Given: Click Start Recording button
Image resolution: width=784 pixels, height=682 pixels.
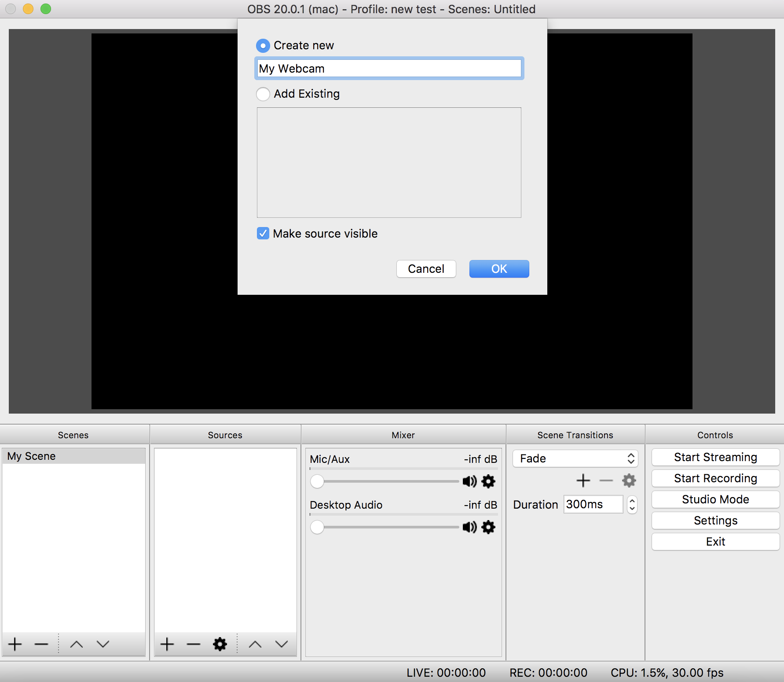Looking at the screenshot, I should (x=715, y=478).
